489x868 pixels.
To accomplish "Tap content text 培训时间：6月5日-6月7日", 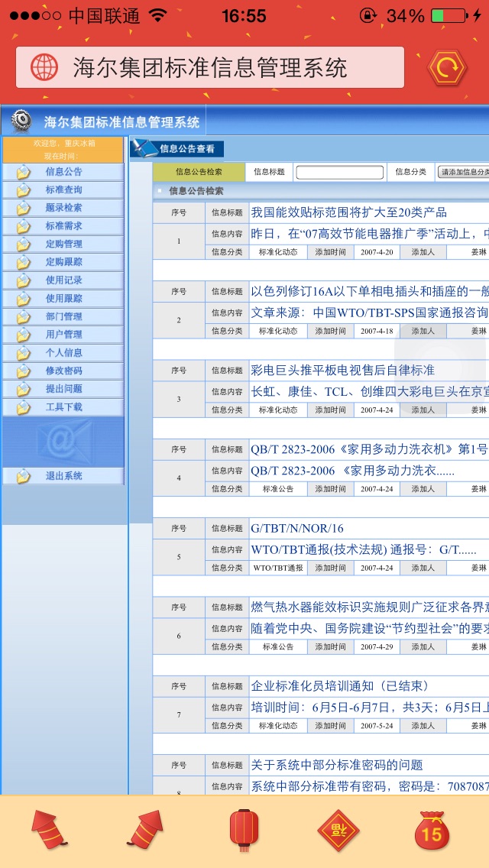I will coord(369,708).
